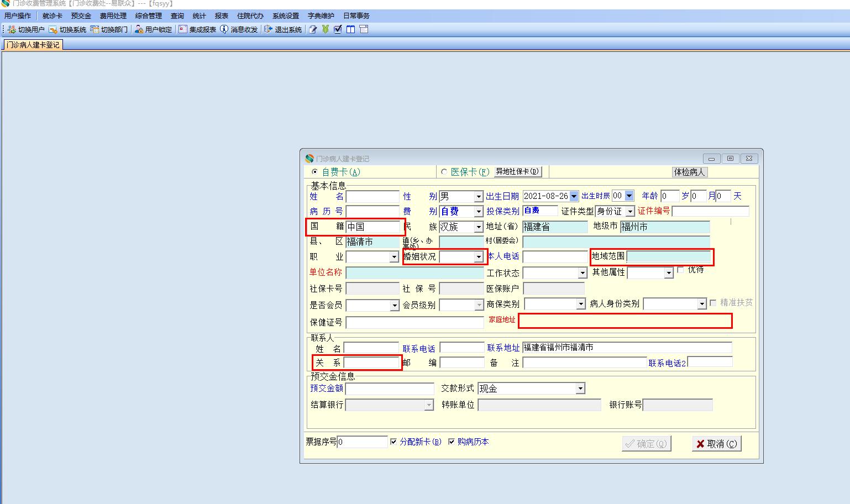Screen dimensions: 850x504
Task: Open the 用户操作 menu
Action: (18, 16)
